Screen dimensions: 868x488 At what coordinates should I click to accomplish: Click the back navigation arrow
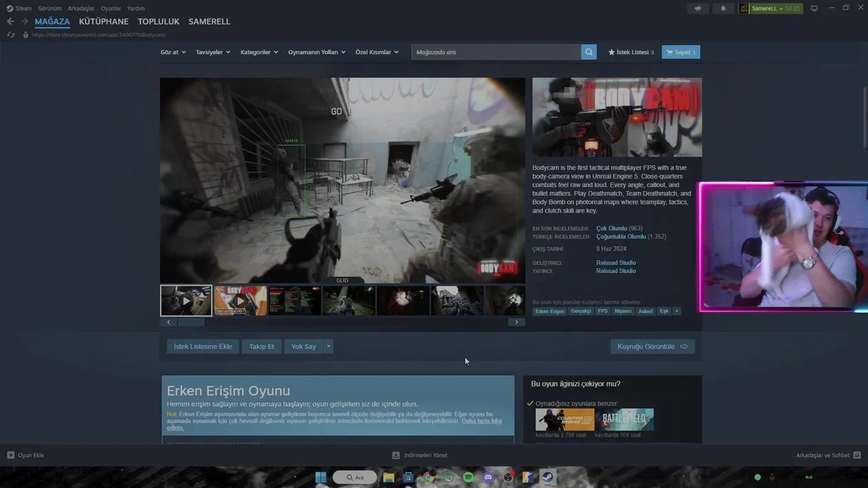(x=10, y=22)
